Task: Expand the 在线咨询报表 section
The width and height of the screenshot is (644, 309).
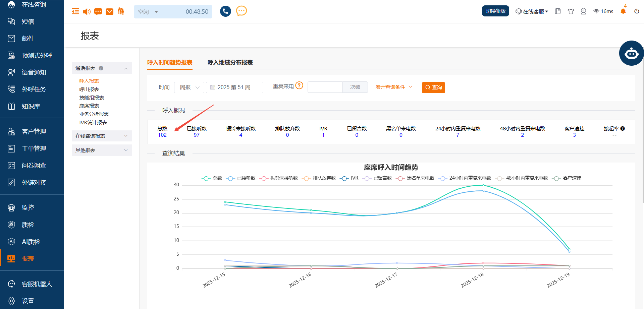Action: tap(102, 136)
